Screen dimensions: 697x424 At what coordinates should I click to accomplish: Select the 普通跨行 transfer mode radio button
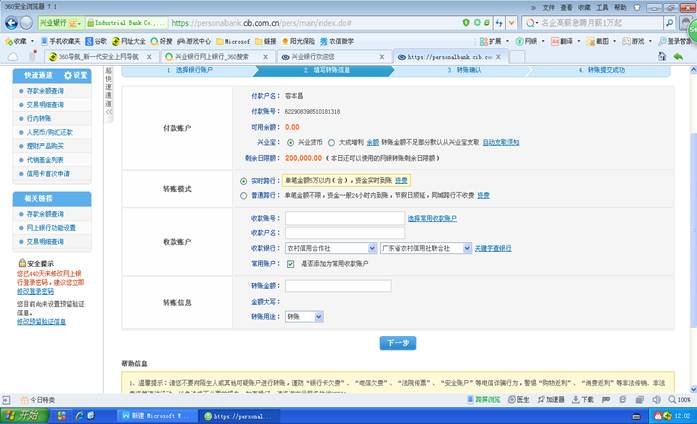pyautogui.click(x=244, y=195)
